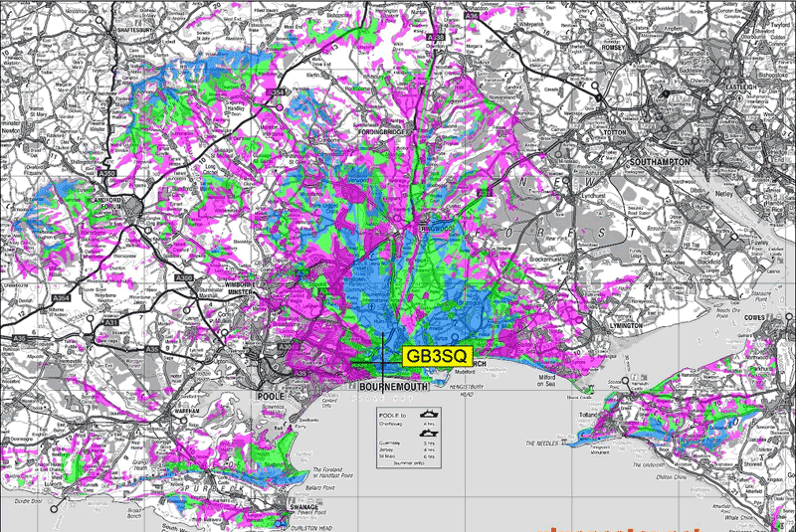Click The Foreland or Handfast Point label
The image size is (796, 532).
point(332,472)
